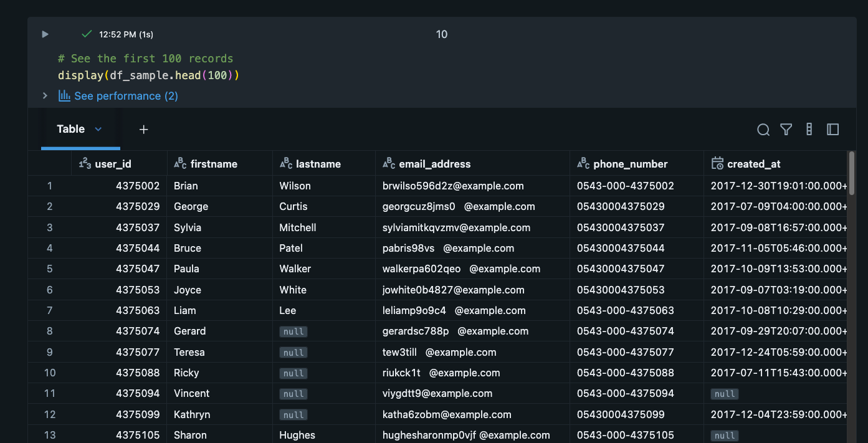The height and width of the screenshot is (443, 868).
Task: Select the null created_at in Vincent's row
Action: [725, 394]
